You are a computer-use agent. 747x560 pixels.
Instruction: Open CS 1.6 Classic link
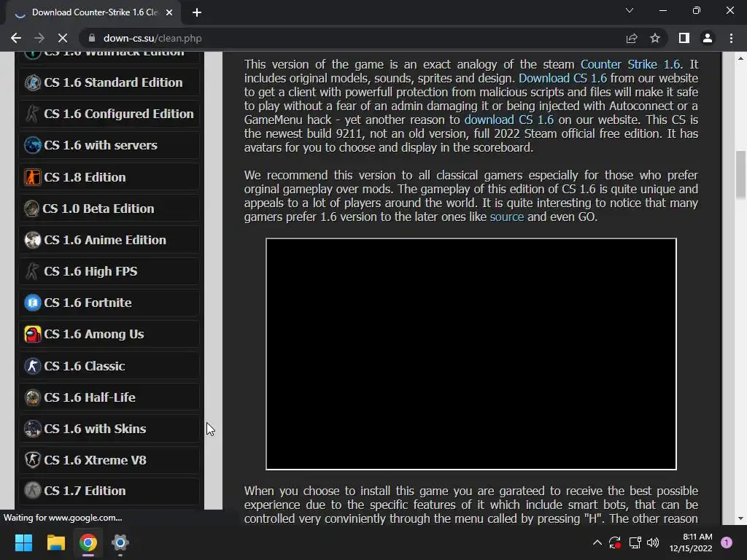coord(109,366)
